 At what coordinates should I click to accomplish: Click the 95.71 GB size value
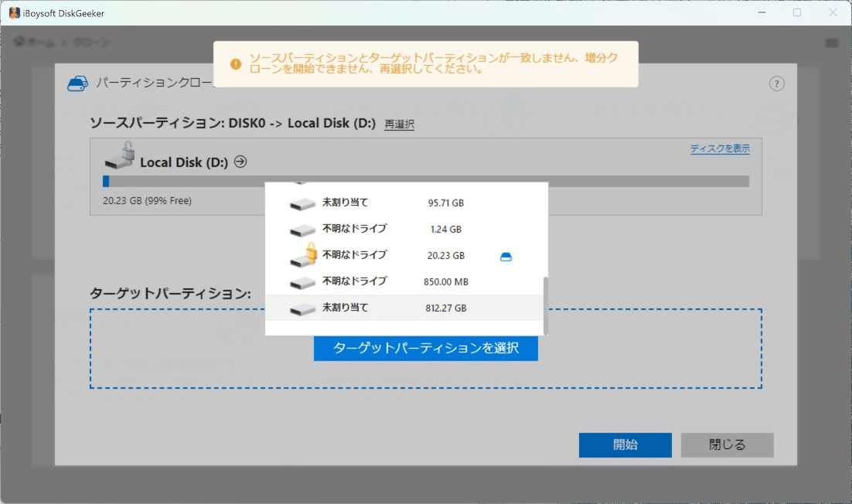445,203
